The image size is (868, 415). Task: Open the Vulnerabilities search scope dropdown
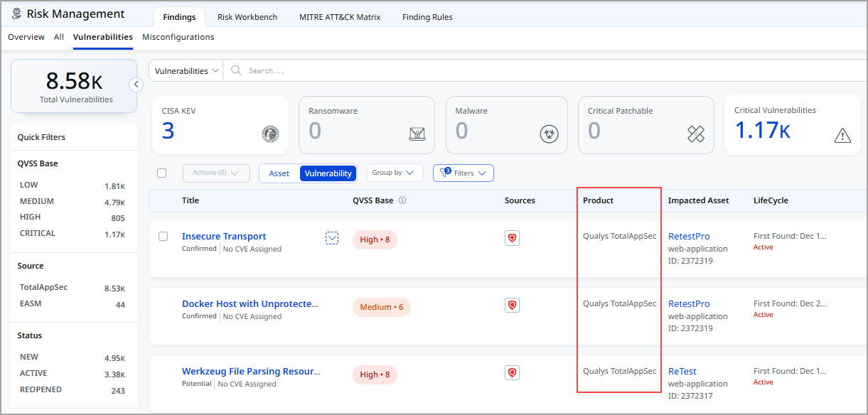[x=186, y=70]
